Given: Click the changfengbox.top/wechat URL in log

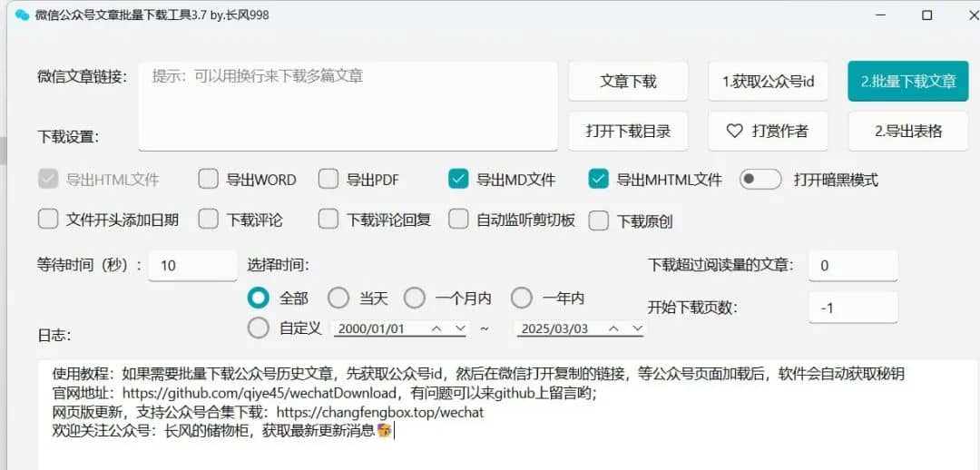Looking at the screenshot, I should [379, 413].
